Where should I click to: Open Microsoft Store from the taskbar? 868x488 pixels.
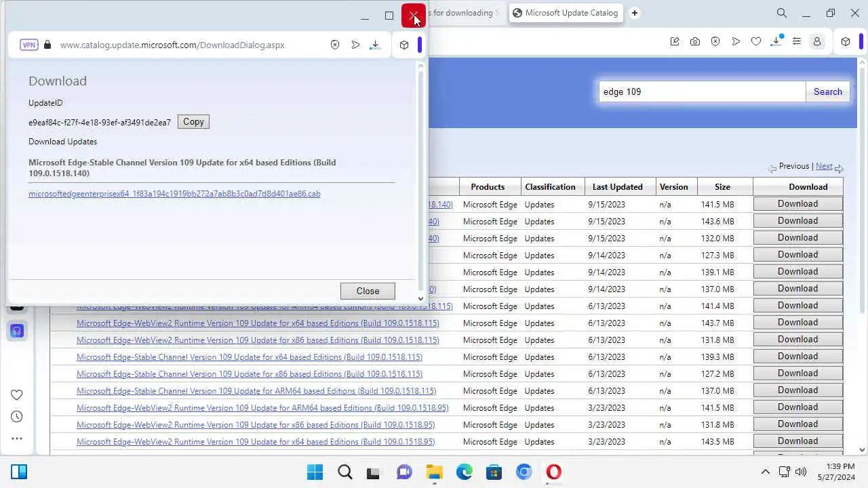[494, 472]
